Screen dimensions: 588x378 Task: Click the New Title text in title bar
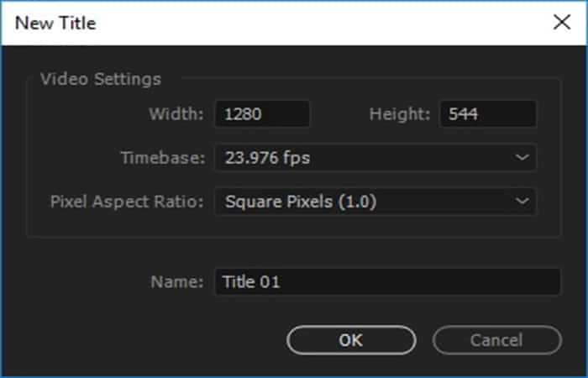point(55,23)
